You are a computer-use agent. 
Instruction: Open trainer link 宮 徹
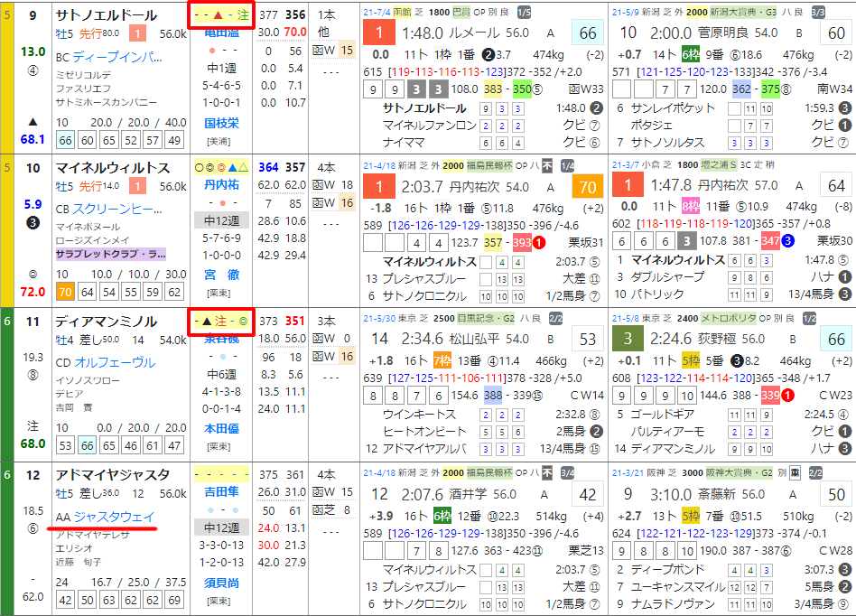[221, 275]
